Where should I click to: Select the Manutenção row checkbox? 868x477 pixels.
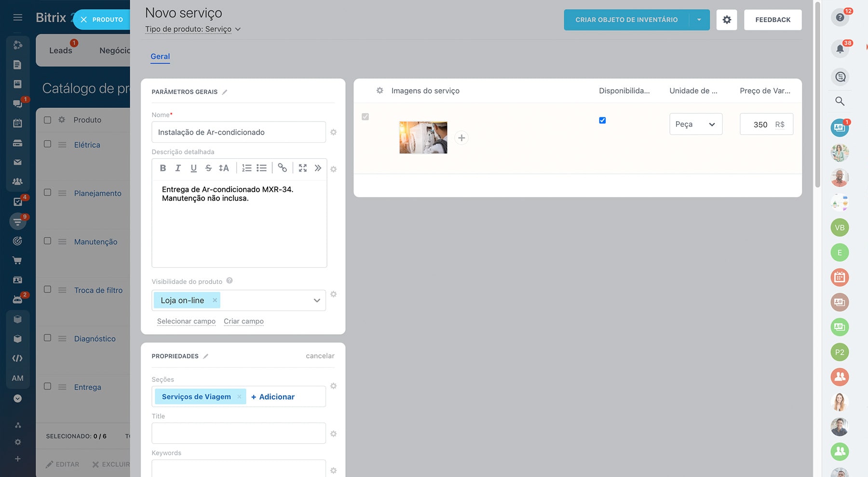coord(47,241)
